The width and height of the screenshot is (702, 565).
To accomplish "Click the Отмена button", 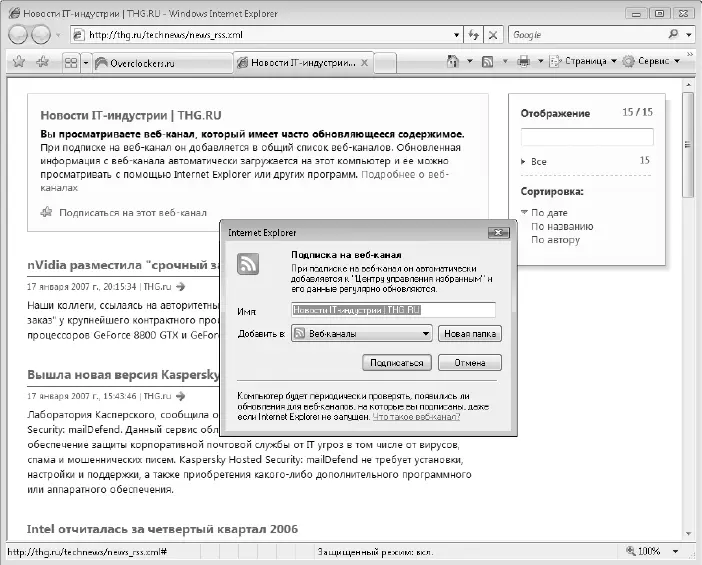I will [470, 363].
